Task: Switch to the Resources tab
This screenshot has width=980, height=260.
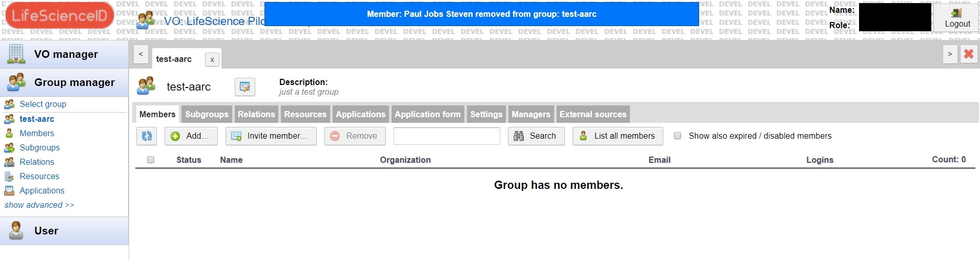Action: point(305,114)
